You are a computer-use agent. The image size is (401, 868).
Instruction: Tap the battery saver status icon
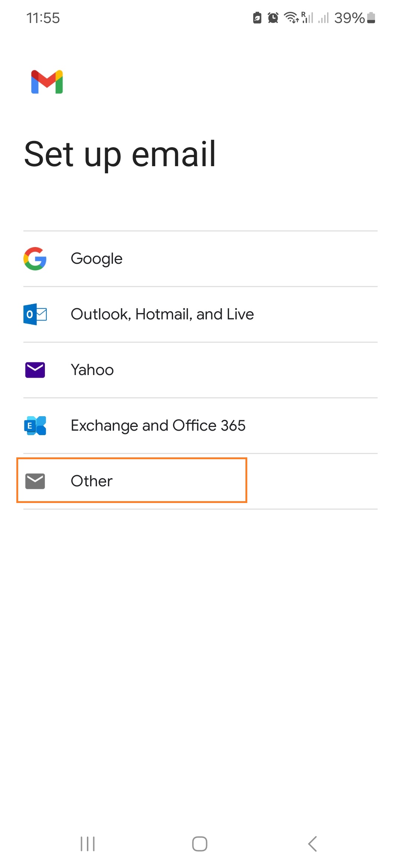pyautogui.click(x=257, y=17)
